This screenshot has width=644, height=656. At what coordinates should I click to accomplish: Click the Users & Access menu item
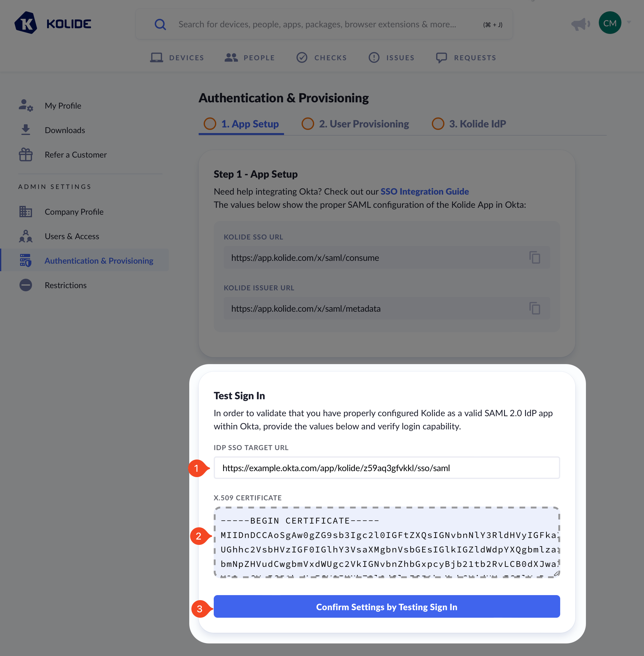(x=71, y=236)
